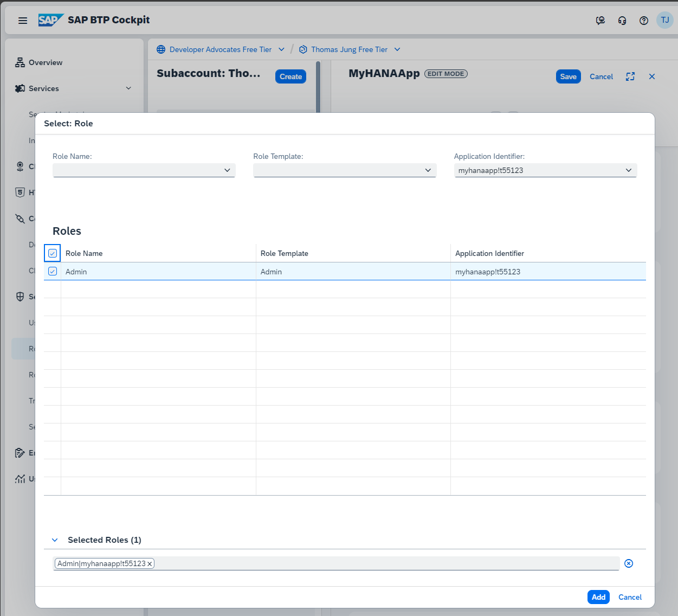Click the subaccount icon beside Thomas Jung
Viewport: 678px width, 616px height.
pyautogui.click(x=303, y=49)
